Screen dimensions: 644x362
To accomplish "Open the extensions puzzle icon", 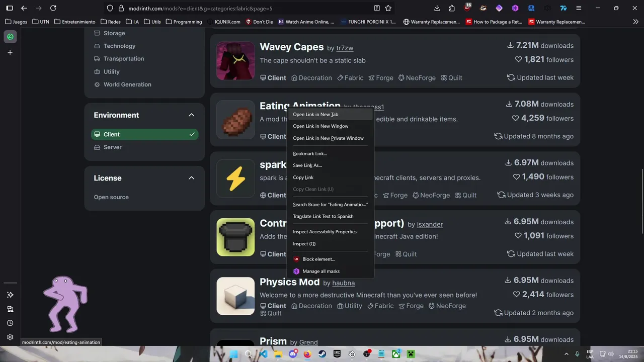I will point(452,8).
